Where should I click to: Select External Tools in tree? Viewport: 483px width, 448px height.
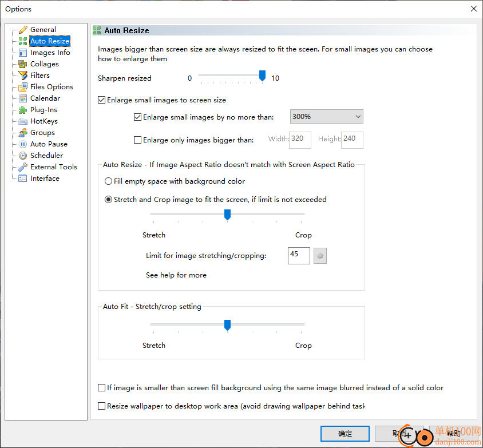click(54, 167)
